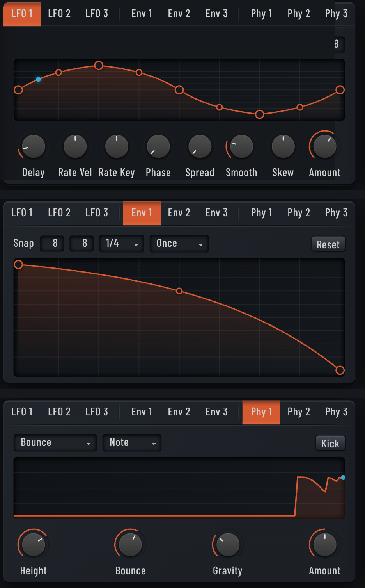This screenshot has width=365, height=588.
Task: Click the active Env 1 tab
Action: click(142, 213)
